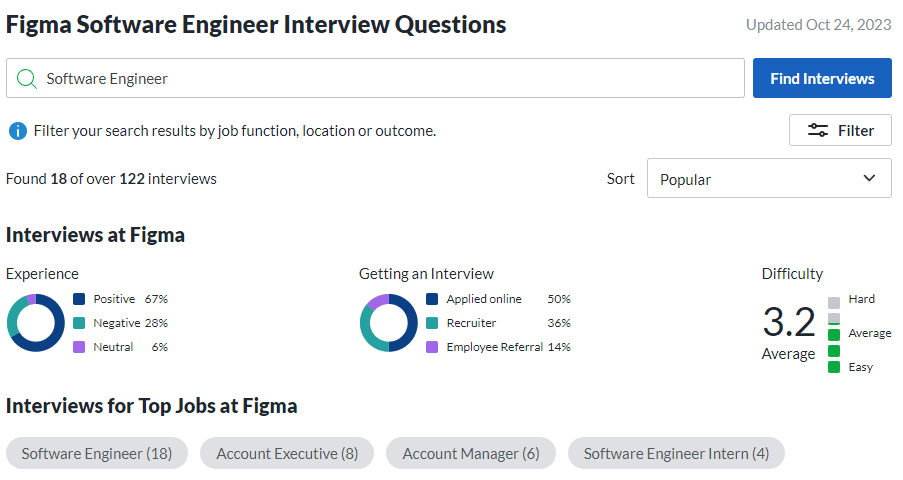Click the Figma Software Engineer Interview Questions heading

(x=256, y=25)
